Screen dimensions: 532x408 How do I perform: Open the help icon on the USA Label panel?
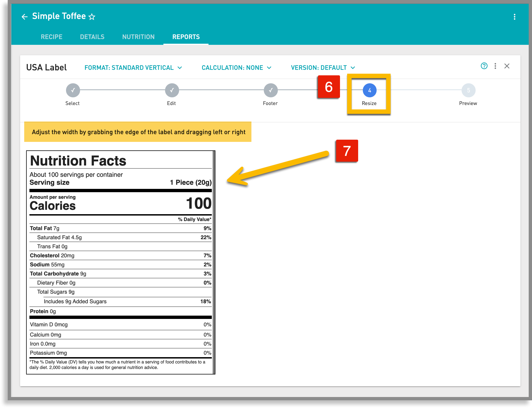pos(484,66)
